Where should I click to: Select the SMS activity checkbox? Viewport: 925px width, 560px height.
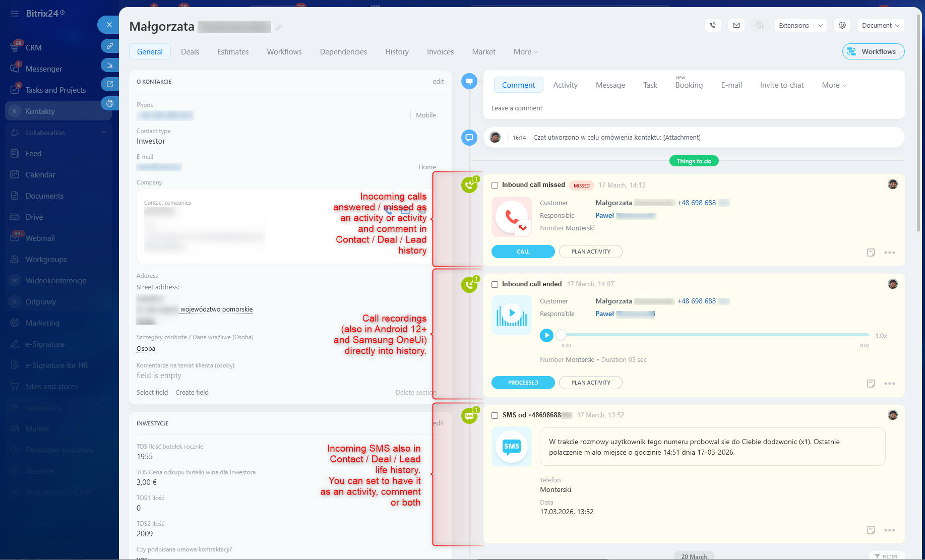point(495,416)
